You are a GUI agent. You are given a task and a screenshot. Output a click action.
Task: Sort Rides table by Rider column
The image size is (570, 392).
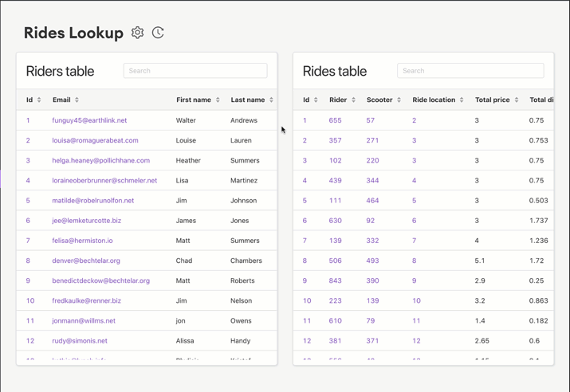tap(342, 100)
